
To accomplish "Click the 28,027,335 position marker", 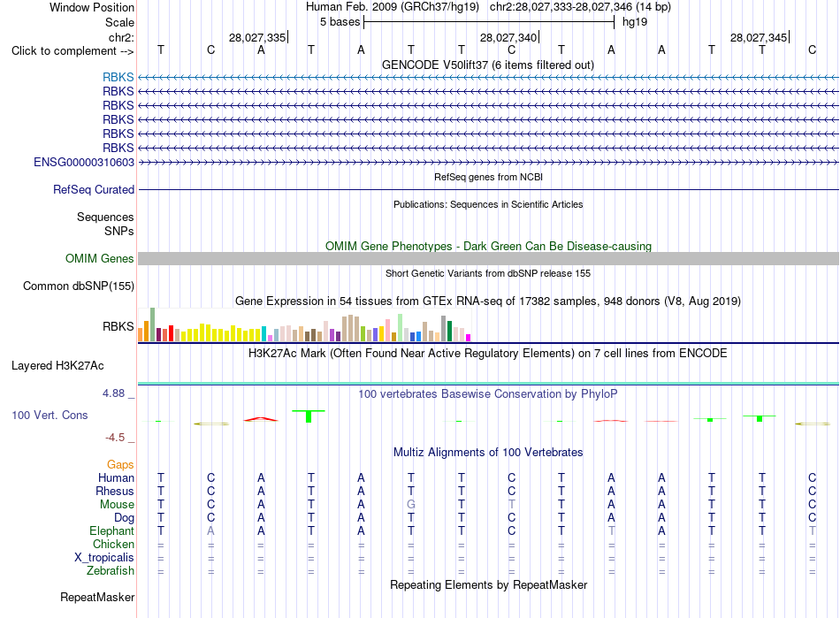I will [257, 37].
